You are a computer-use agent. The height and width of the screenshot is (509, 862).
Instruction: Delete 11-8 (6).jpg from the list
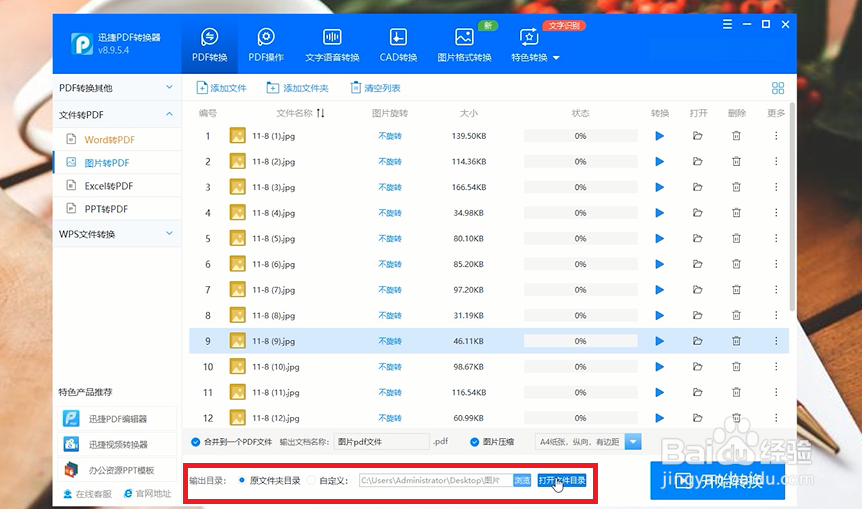click(x=736, y=264)
